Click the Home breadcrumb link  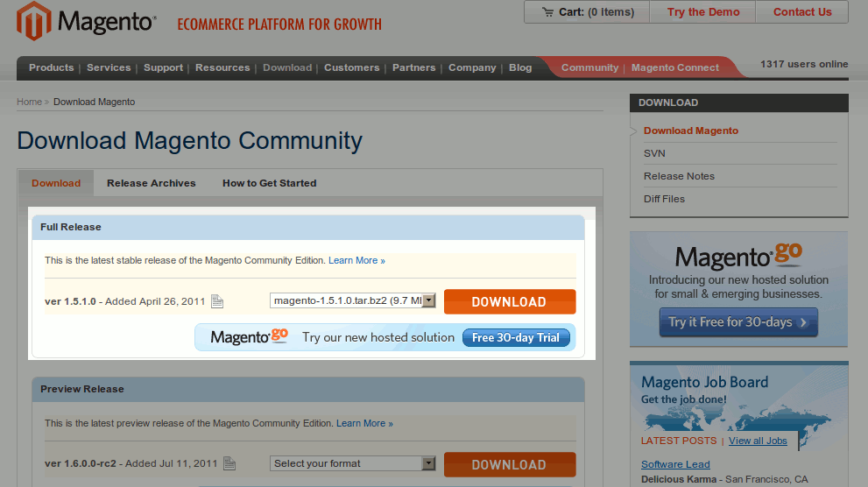click(x=29, y=102)
